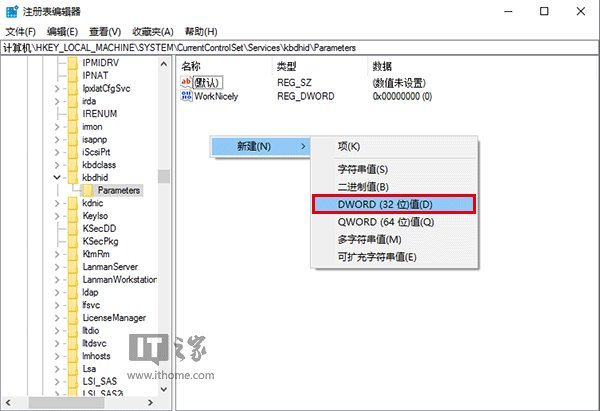The width and height of the screenshot is (600, 411).
Task: Open the 收藏夹(A) menu
Action: pyautogui.click(x=152, y=32)
